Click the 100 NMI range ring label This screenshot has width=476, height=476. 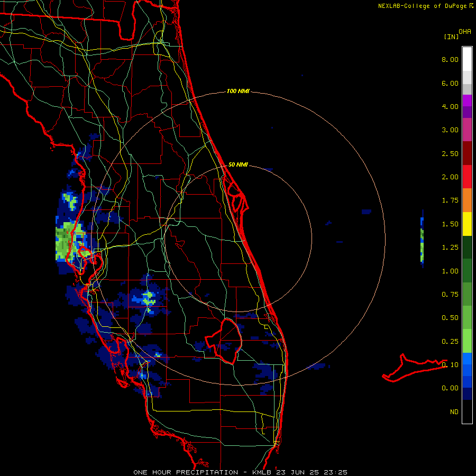point(238,91)
